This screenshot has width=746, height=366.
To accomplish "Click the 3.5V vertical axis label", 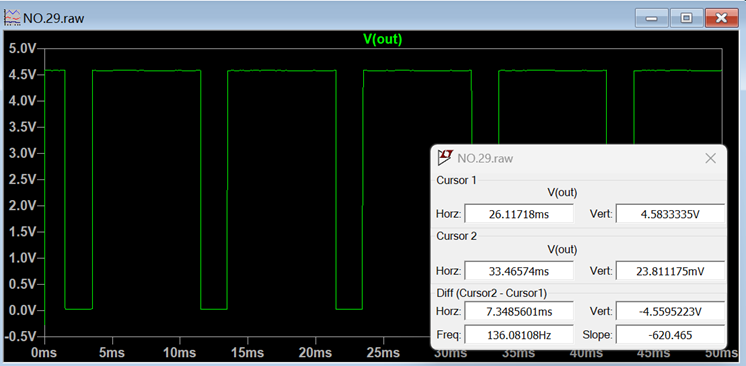I will pos(23,128).
